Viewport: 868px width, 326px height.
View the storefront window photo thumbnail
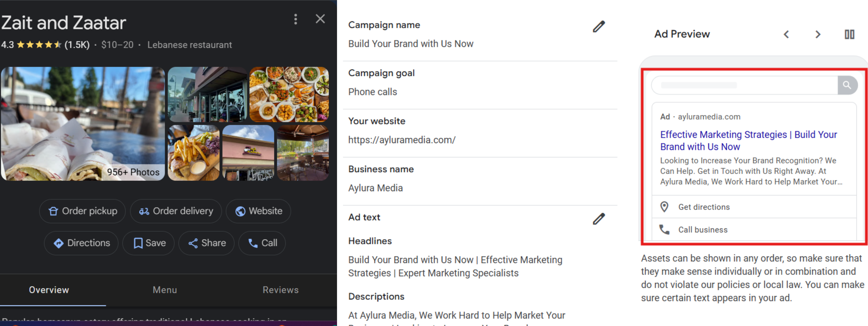(x=207, y=94)
